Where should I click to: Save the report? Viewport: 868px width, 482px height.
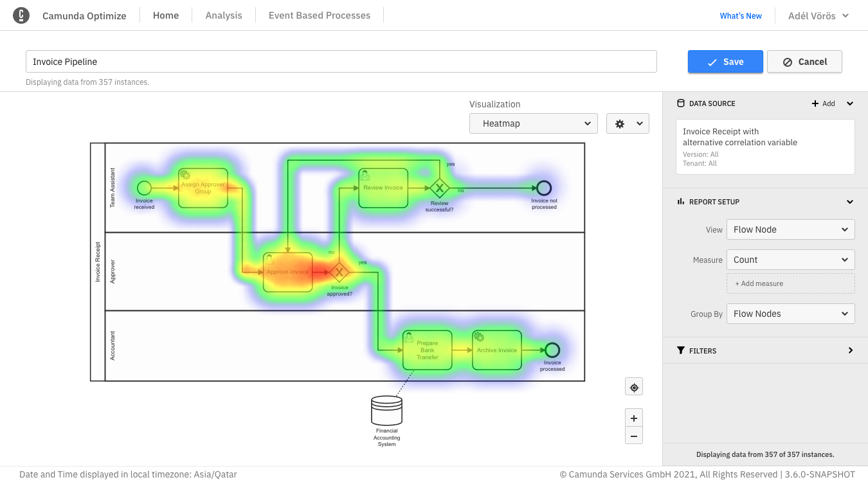[725, 62]
